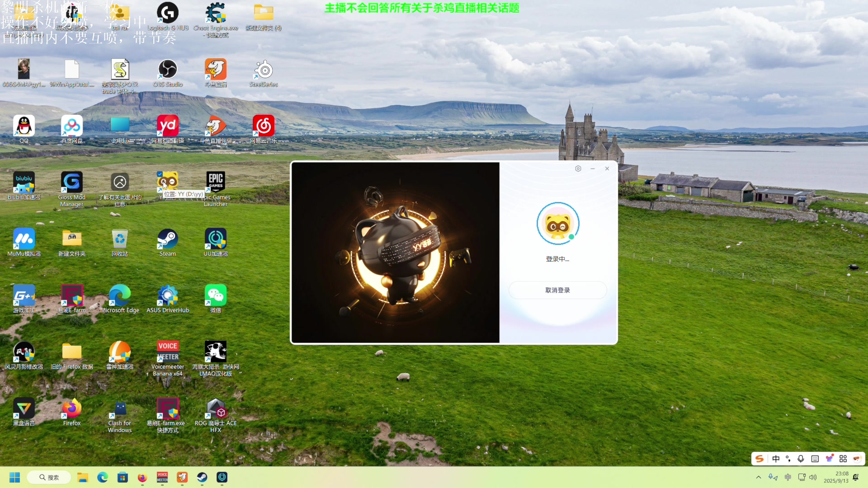This screenshot has width=868, height=488.
Task: Open the notification bell in tray
Action: coord(855,477)
